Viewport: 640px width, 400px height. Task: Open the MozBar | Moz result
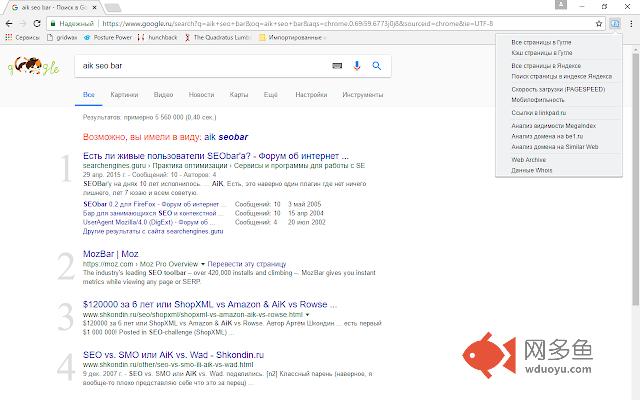click(x=111, y=254)
